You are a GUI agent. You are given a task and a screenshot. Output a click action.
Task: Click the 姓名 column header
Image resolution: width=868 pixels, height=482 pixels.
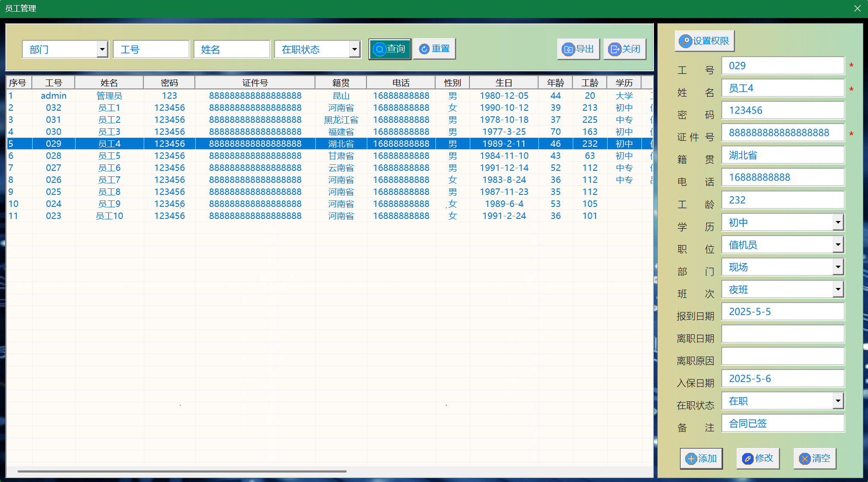[x=109, y=82]
